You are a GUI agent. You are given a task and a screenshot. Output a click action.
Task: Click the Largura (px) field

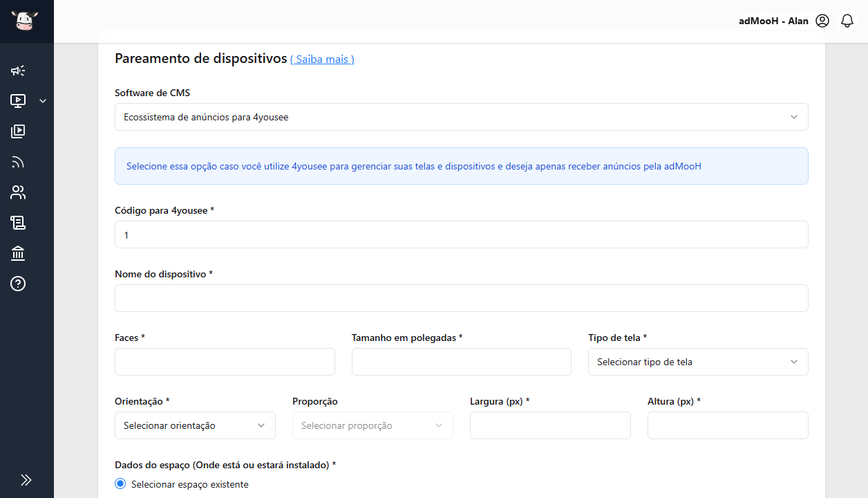click(550, 425)
